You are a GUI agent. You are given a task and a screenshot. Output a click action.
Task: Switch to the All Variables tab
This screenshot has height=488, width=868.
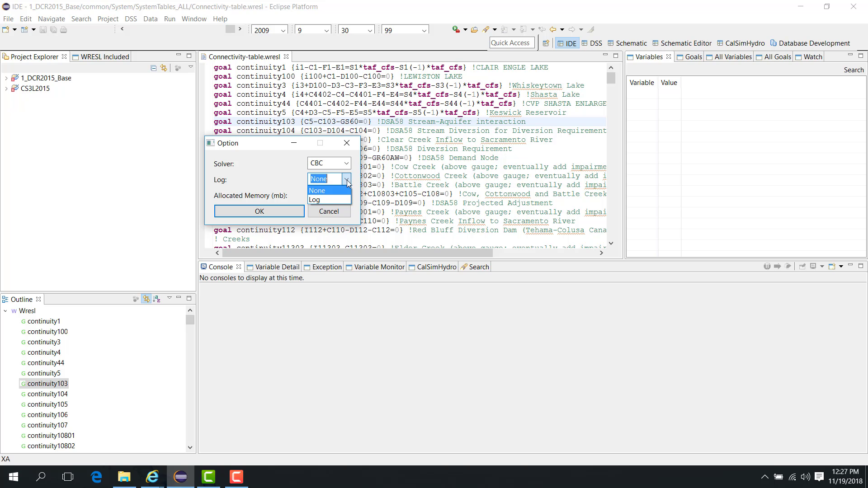click(729, 56)
